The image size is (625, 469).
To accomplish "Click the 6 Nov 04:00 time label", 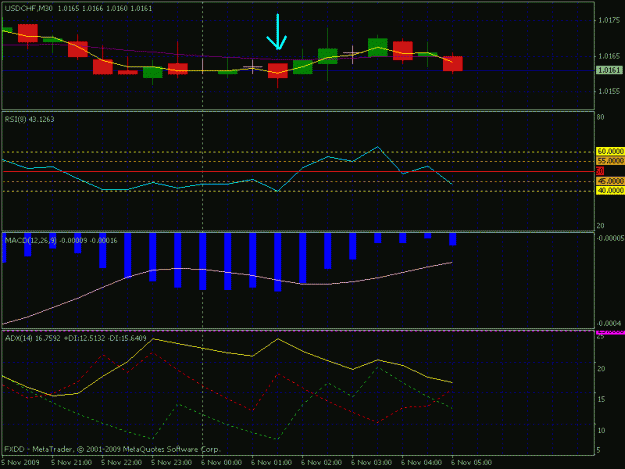I will [x=421, y=463].
